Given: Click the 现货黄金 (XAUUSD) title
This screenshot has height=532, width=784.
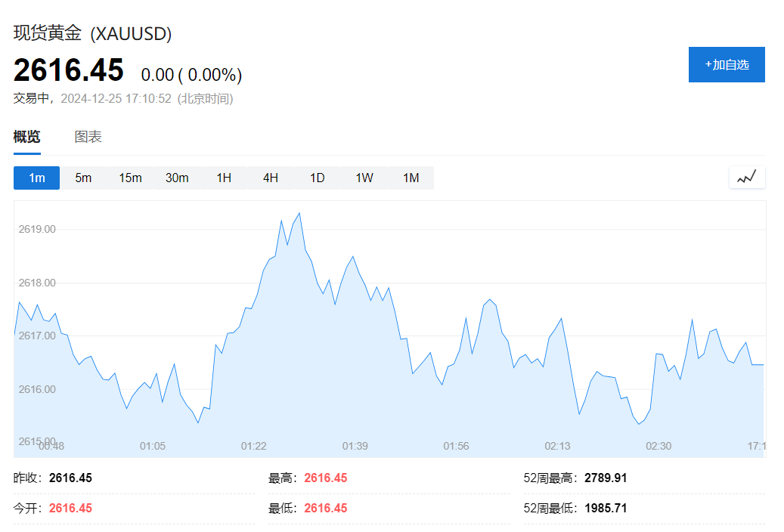Looking at the screenshot, I should point(93,34).
